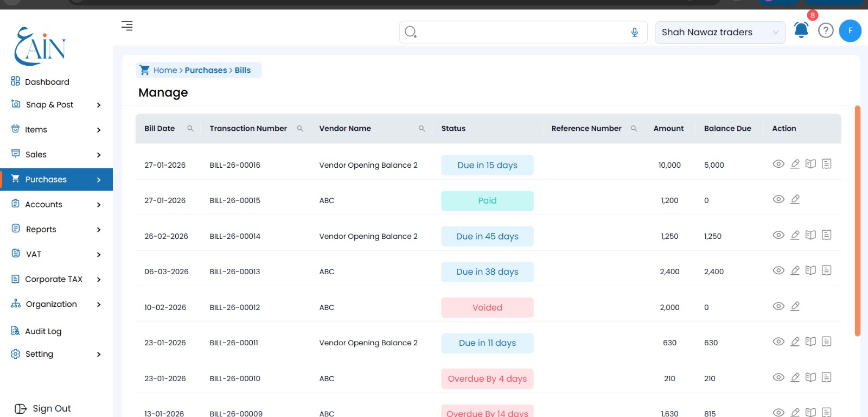Search by Vendor Name column magnifier
The image size is (868, 417).
click(422, 129)
